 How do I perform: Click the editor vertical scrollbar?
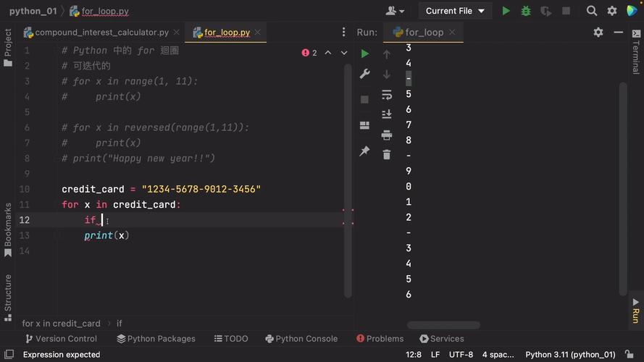348,180
